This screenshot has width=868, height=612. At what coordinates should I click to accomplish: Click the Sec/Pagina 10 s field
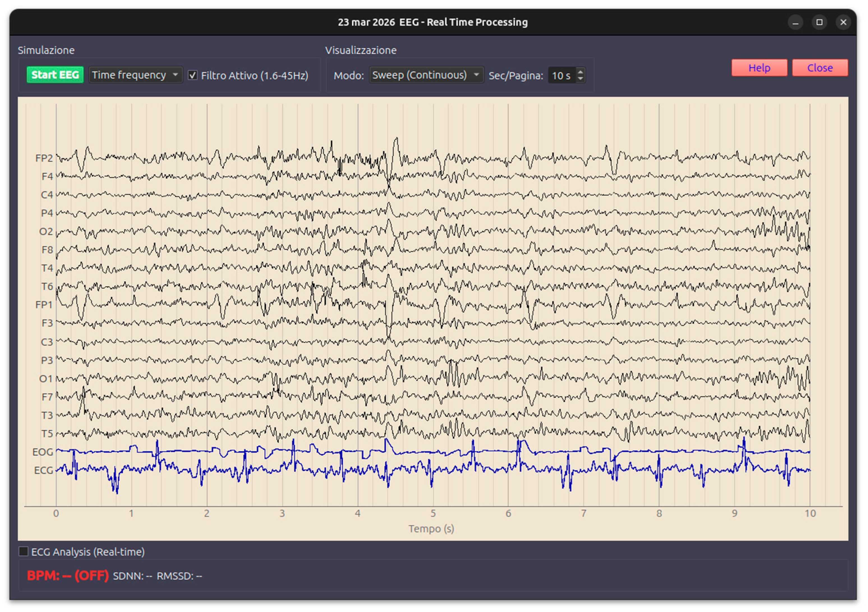561,75
